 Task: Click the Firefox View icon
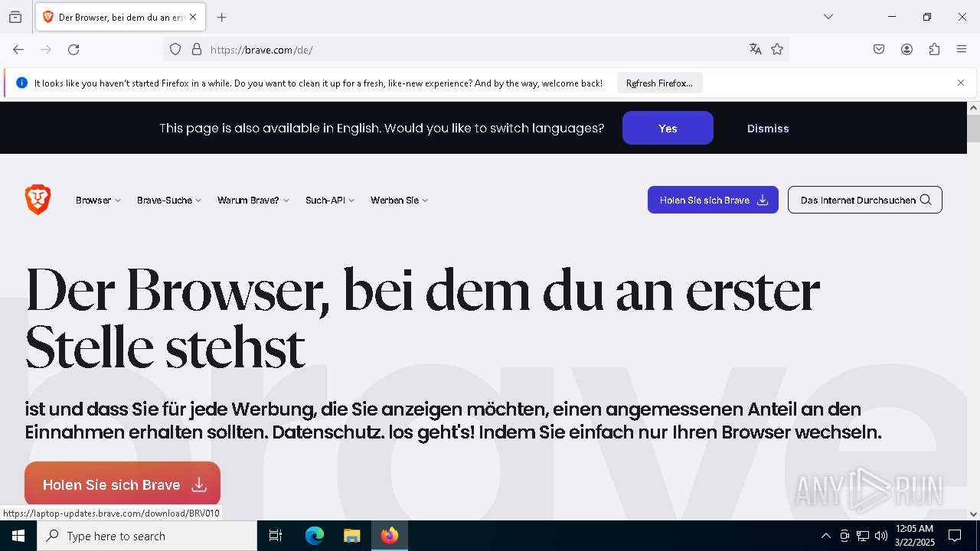(15, 17)
